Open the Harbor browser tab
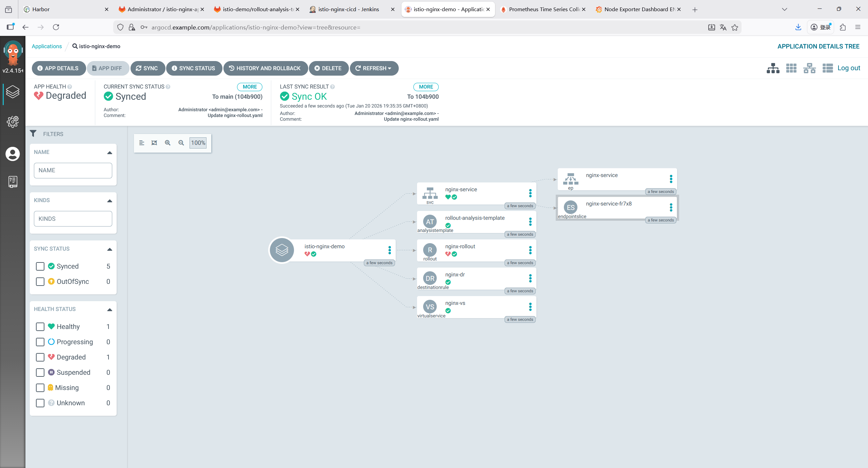868x468 pixels. click(41, 9)
